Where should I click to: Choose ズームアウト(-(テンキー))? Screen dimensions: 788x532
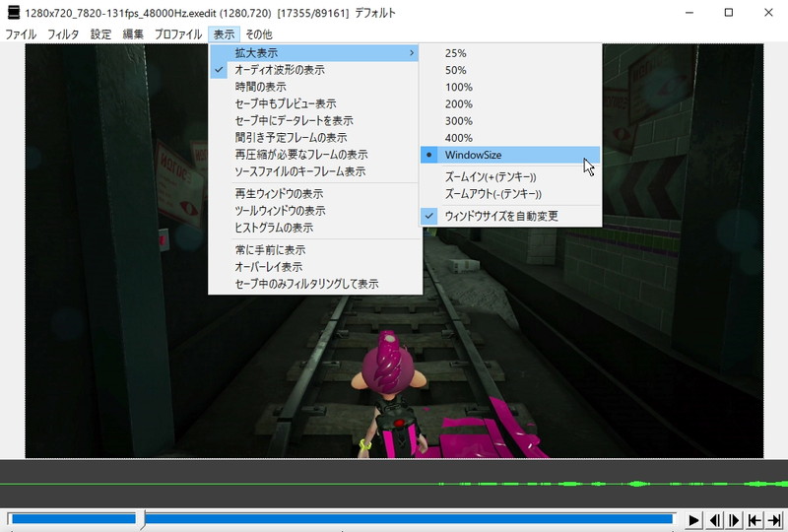[x=510, y=194]
